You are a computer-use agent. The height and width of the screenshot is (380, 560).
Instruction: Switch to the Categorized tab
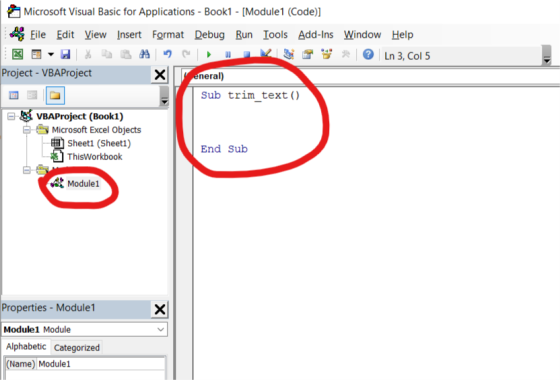pos(77,348)
